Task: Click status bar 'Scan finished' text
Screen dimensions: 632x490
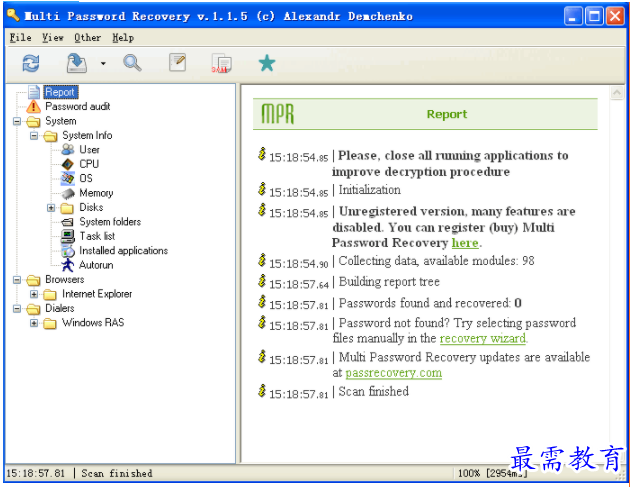Action: coord(116,473)
